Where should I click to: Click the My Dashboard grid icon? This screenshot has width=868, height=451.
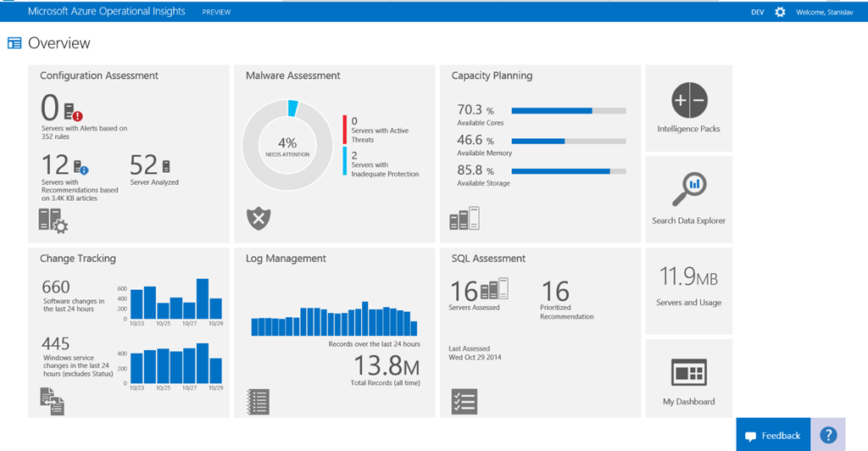[688, 373]
